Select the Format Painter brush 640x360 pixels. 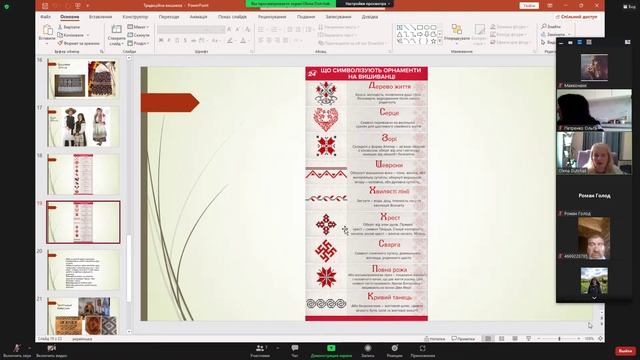78,43
